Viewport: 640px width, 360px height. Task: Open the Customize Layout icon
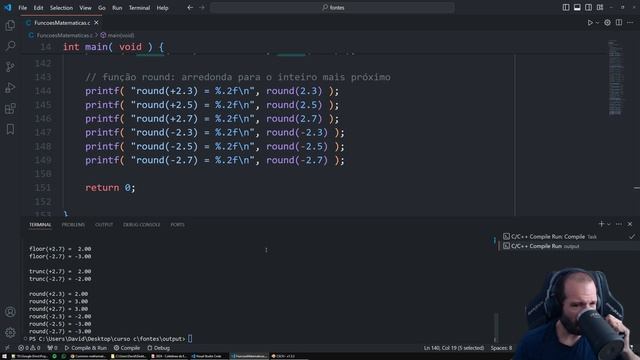point(600,7)
